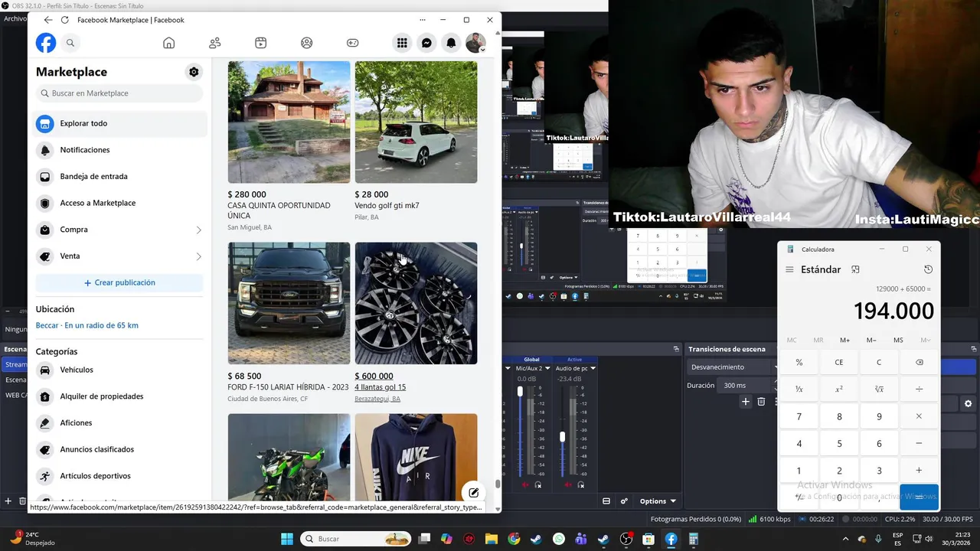Select Anuncios clasificados category
This screenshot has height=551, width=980.
click(x=121, y=449)
